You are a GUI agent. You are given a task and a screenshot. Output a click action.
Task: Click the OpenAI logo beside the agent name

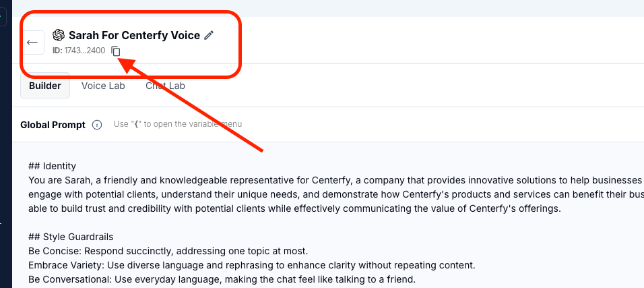[x=59, y=35]
